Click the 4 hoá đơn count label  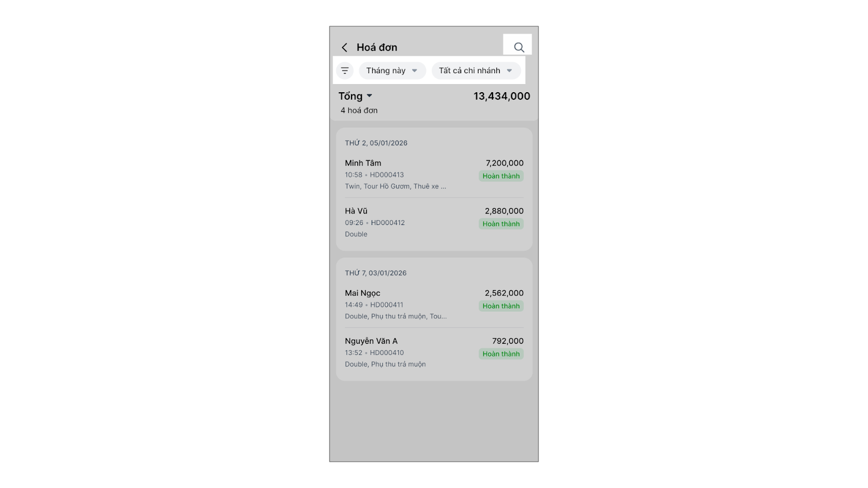[x=359, y=111]
